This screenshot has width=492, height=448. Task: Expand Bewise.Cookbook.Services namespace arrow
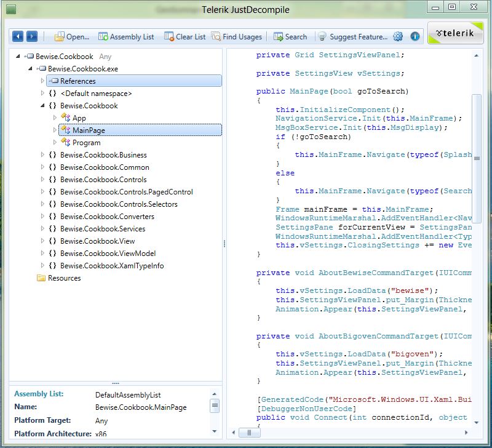click(42, 228)
